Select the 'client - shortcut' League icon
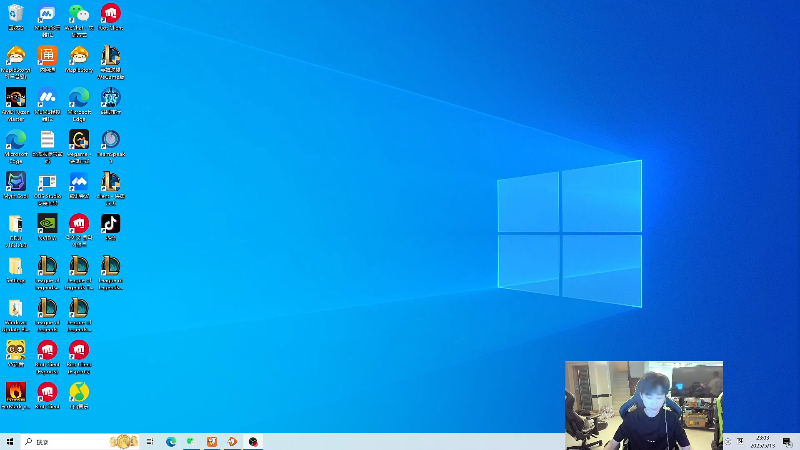This screenshot has width=800, height=450. point(111,189)
